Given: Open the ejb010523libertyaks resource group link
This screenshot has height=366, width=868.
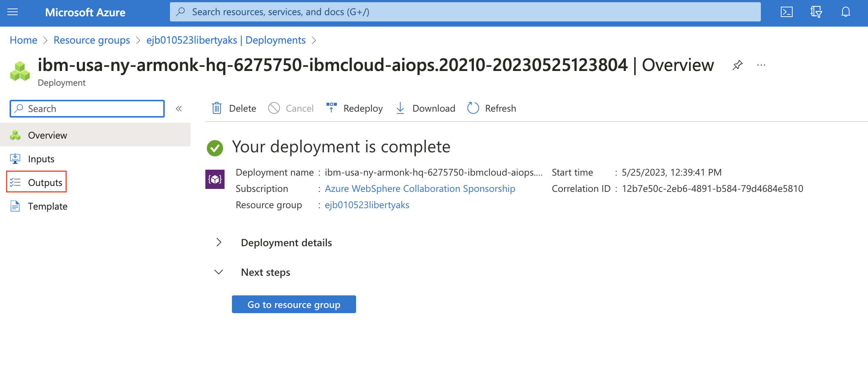Looking at the screenshot, I should pos(367,205).
